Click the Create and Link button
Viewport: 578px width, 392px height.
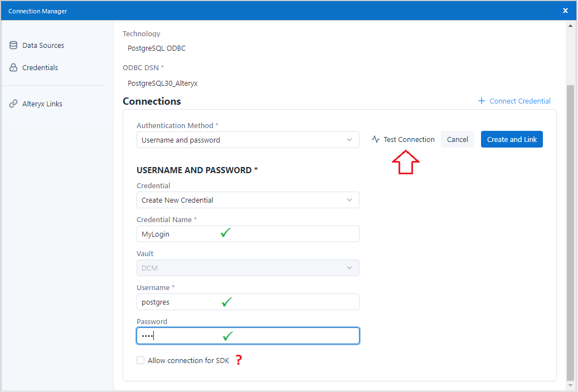coord(512,139)
